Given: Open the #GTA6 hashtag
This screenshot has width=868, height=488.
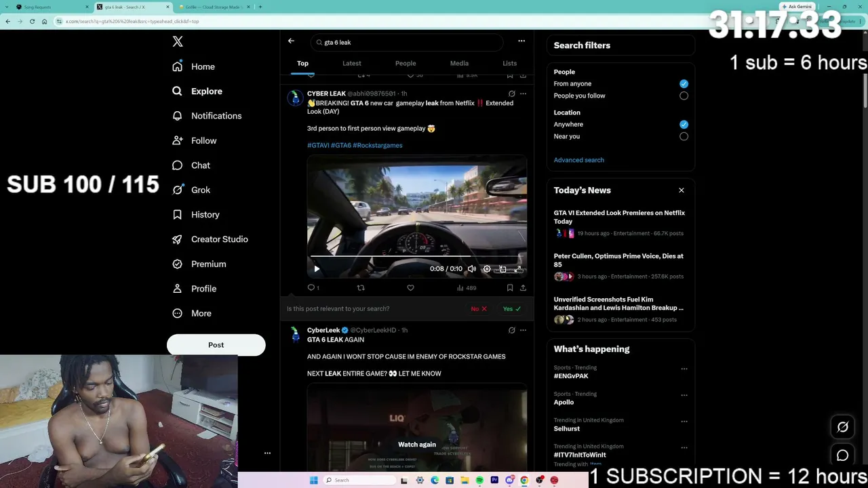Looking at the screenshot, I should coord(341,145).
